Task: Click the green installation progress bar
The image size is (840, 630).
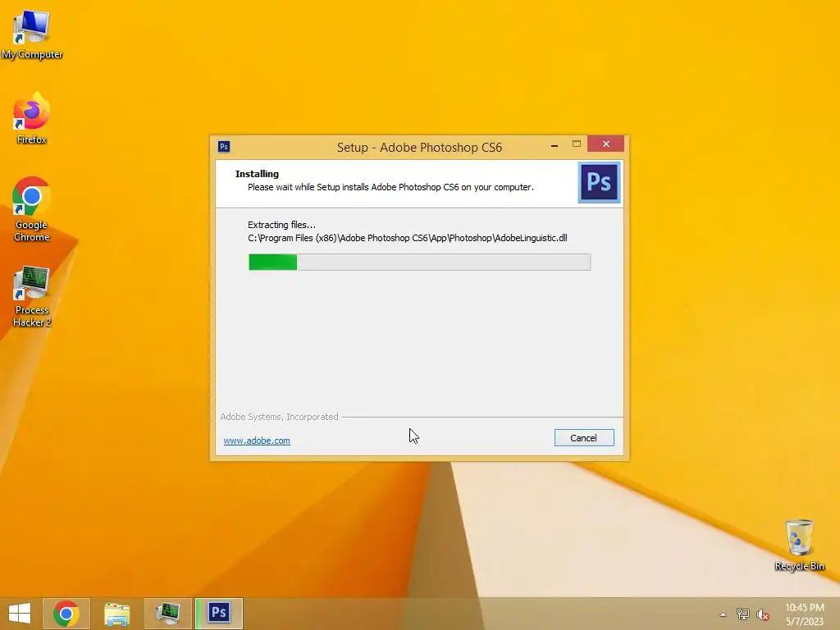Action: (419, 262)
